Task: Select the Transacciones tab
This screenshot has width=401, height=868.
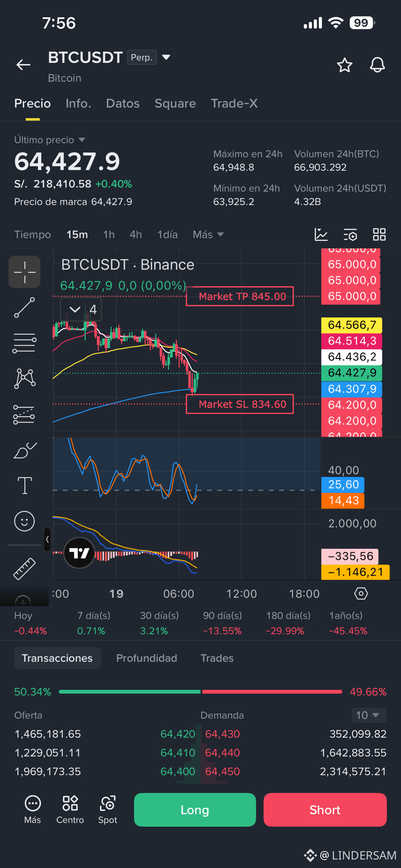Action: (x=57, y=658)
